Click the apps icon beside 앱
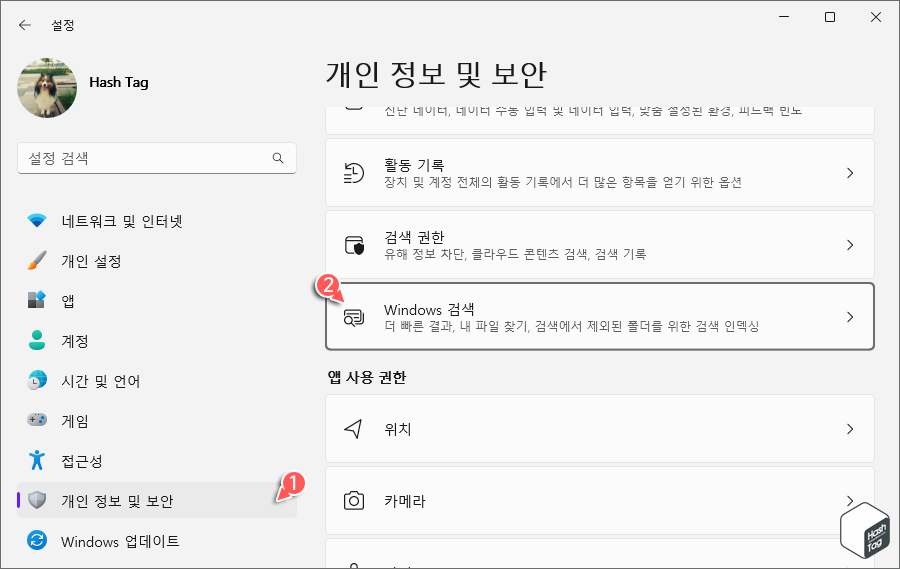900x569 pixels. (37, 300)
